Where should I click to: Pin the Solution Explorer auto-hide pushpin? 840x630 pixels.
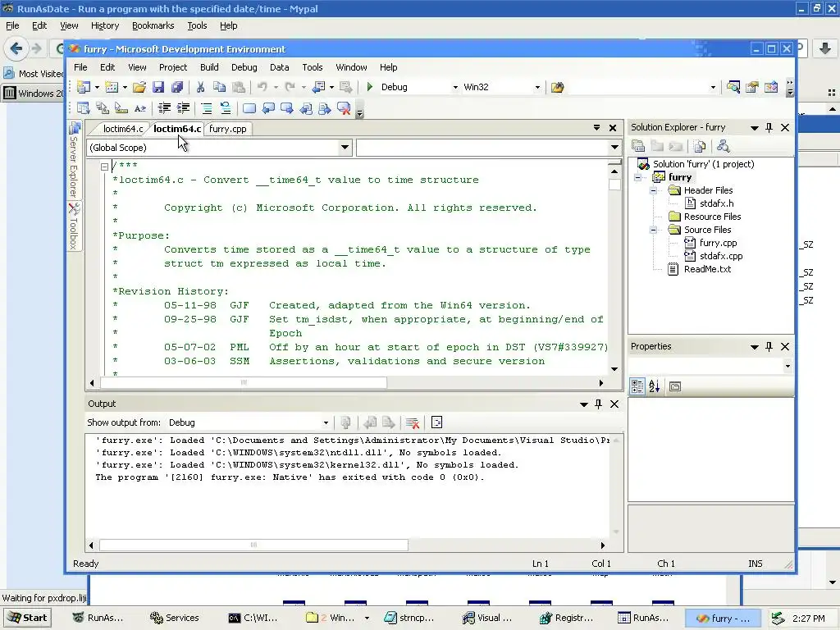coord(769,127)
